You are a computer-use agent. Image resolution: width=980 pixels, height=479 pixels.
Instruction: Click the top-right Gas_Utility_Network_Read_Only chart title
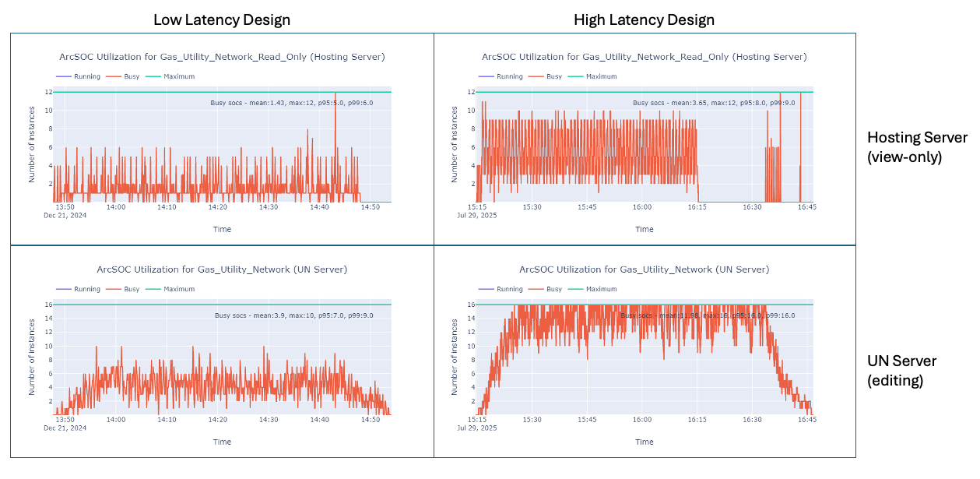(x=645, y=57)
